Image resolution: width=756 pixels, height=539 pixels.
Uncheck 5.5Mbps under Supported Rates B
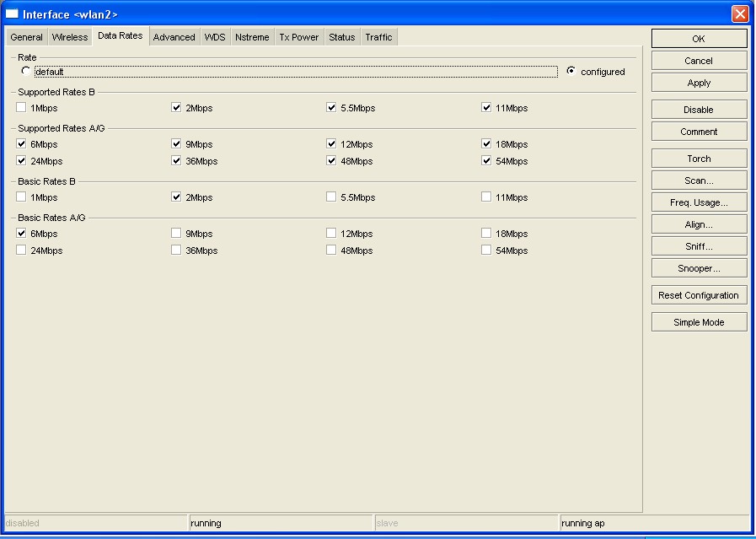[331, 108]
